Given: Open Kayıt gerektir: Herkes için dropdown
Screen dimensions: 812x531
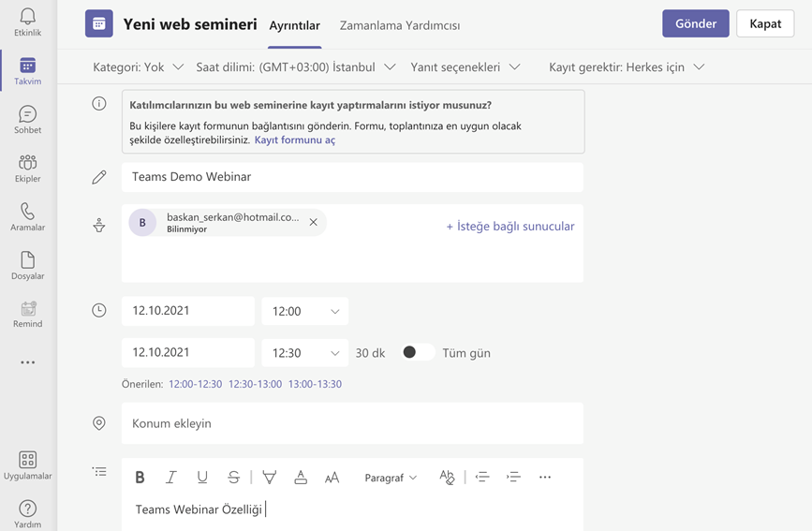Looking at the screenshot, I should pos(627,66).
